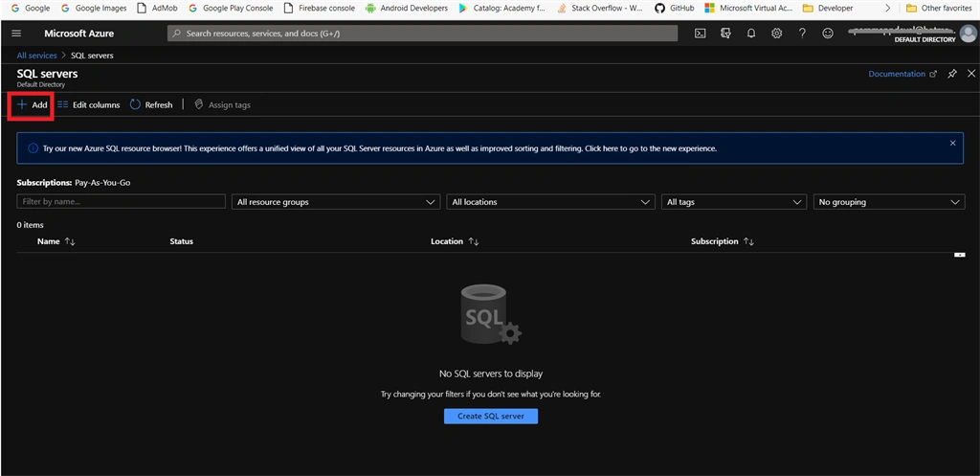This screenshot has height=476, width=980.
Task: Open the Directory and subscription filter icon
Action: point(725,34)
